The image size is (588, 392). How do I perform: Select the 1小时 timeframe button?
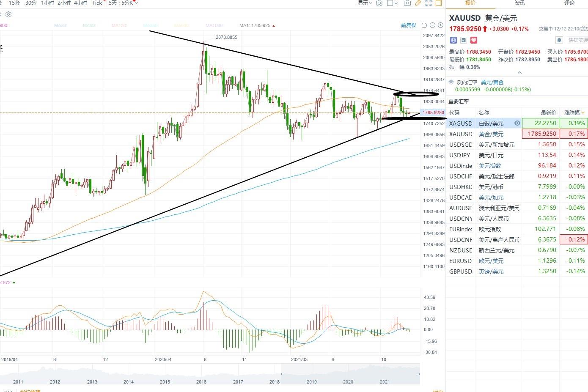pos(47,3)
